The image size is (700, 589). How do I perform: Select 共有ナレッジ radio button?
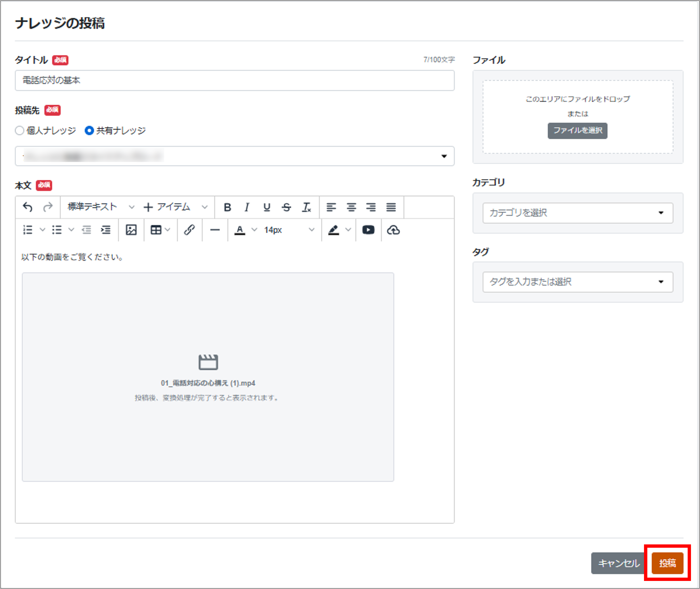tap(89, 130)
